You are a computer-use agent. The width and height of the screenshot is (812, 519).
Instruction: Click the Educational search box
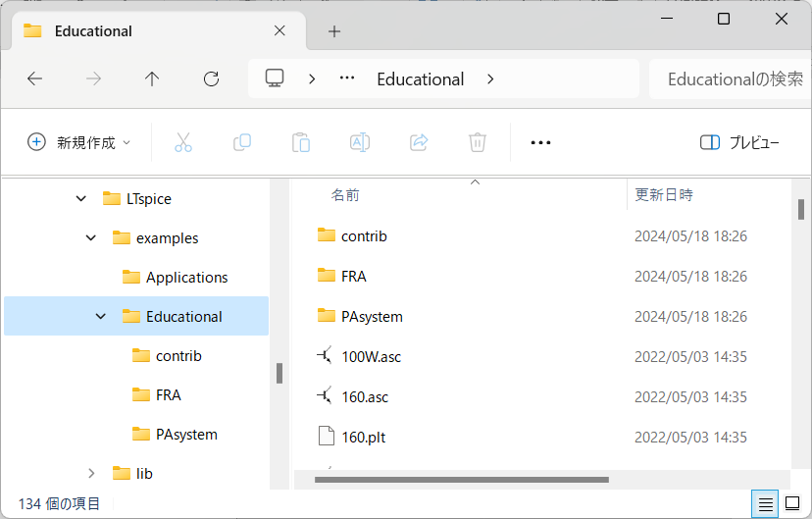click(734, 79)
